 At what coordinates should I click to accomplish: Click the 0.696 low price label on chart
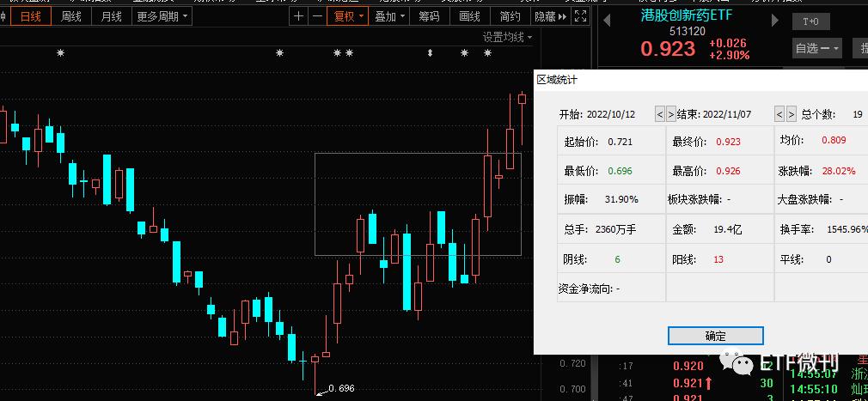pyautogui.click(x=341, y=388)
